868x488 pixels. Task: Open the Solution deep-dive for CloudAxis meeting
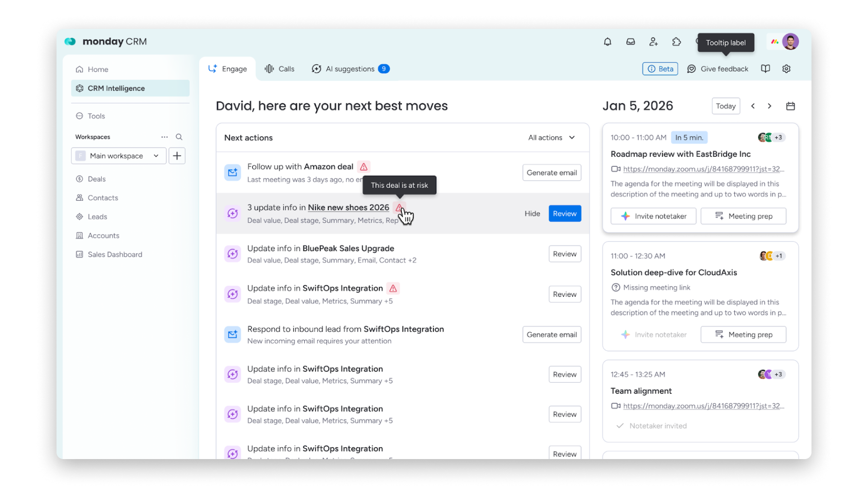[x=674, y=272]
